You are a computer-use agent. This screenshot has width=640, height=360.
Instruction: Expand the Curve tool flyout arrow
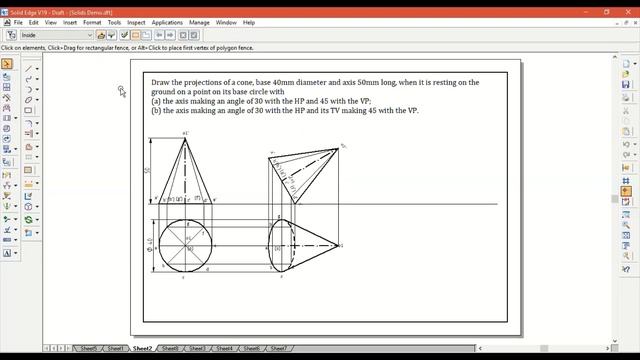37,79
